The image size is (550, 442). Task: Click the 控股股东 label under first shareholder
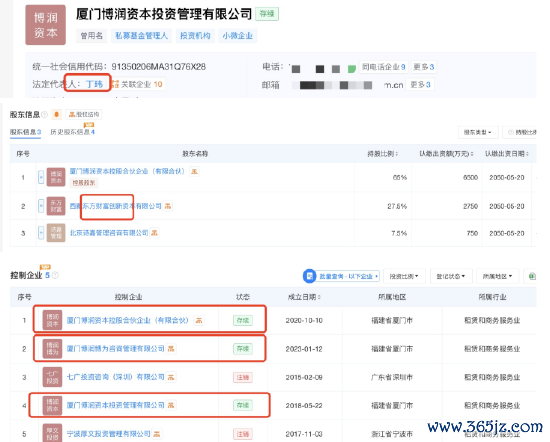click(x=83, y=182)
